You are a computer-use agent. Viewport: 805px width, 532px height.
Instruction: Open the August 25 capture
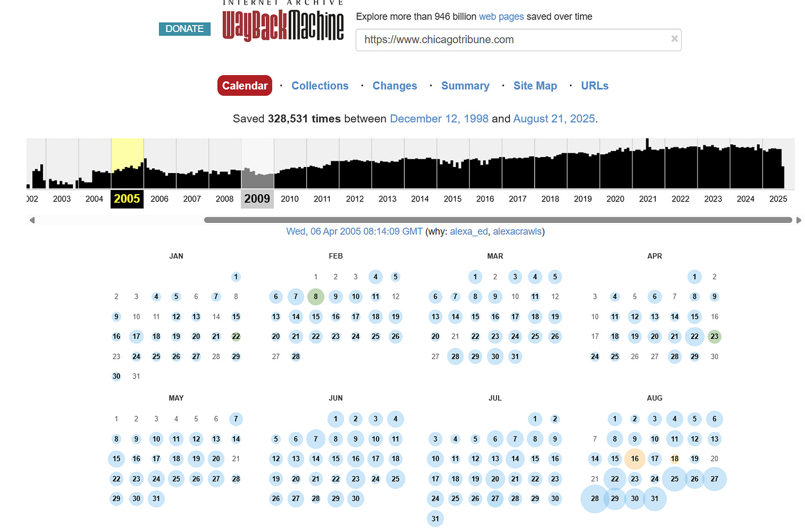675,479
